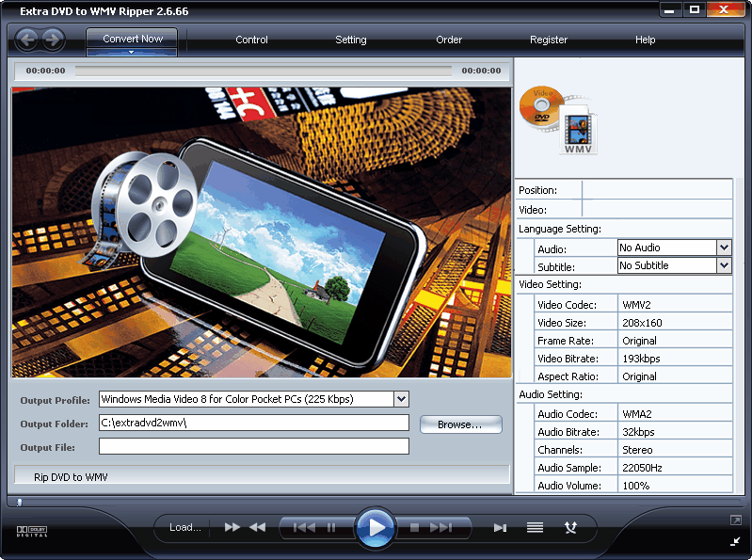The image size is (752, 560).
Task: Click the forward arrow navigation button
Action: pos(54,40)
